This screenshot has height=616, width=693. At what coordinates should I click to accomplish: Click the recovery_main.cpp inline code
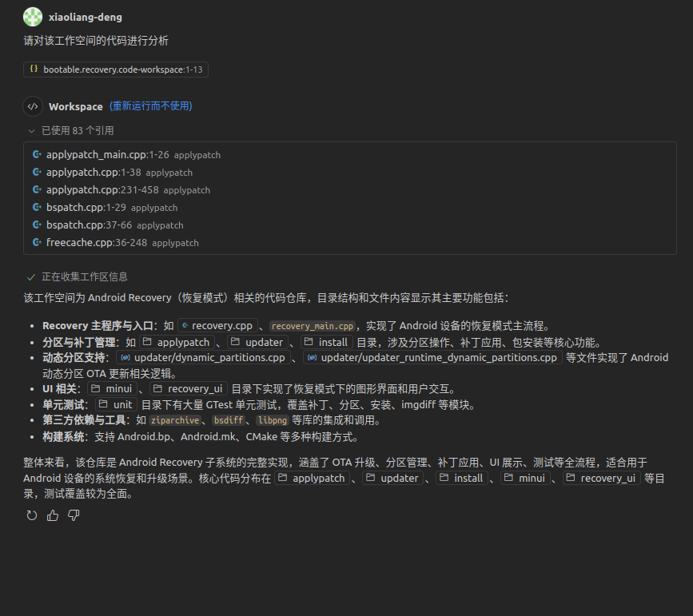[313, 326]
